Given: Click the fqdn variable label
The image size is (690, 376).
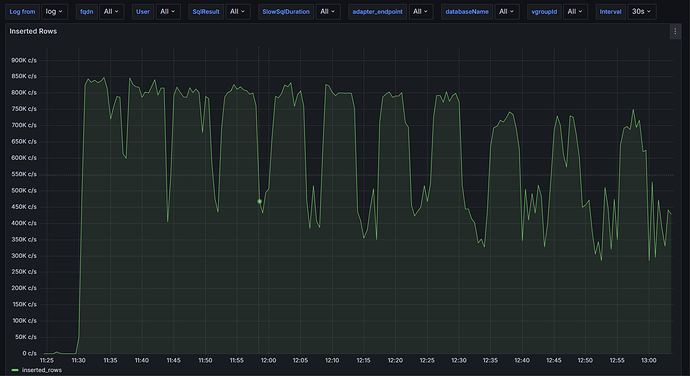Looking at the screenshot, I should tap(87, 11).
